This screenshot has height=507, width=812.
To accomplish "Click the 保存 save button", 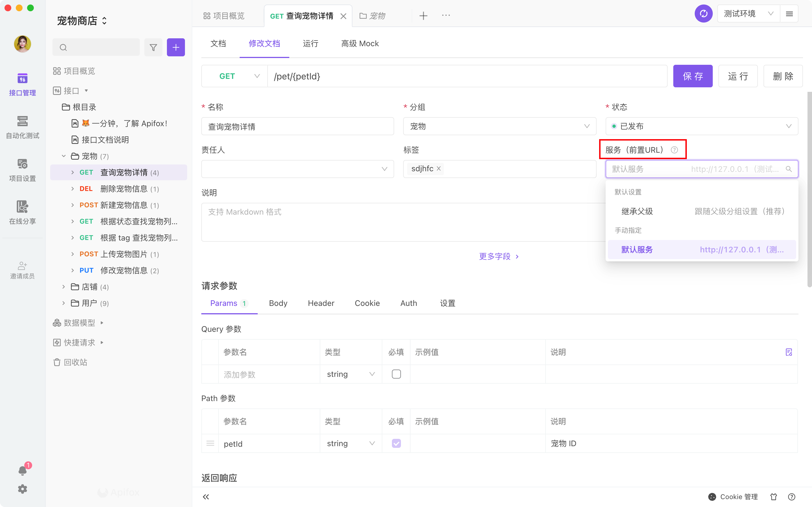I will coord(692,76).
